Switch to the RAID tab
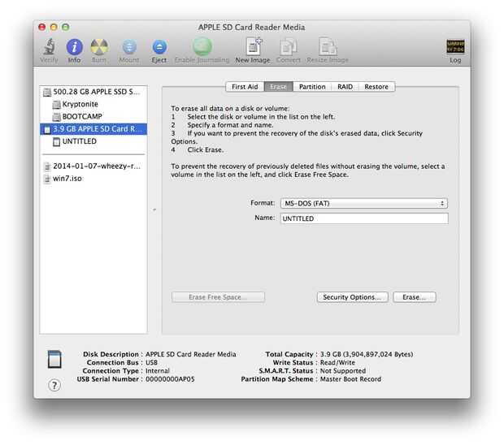This screenshot has width=504, height=445. coord(345,87)
